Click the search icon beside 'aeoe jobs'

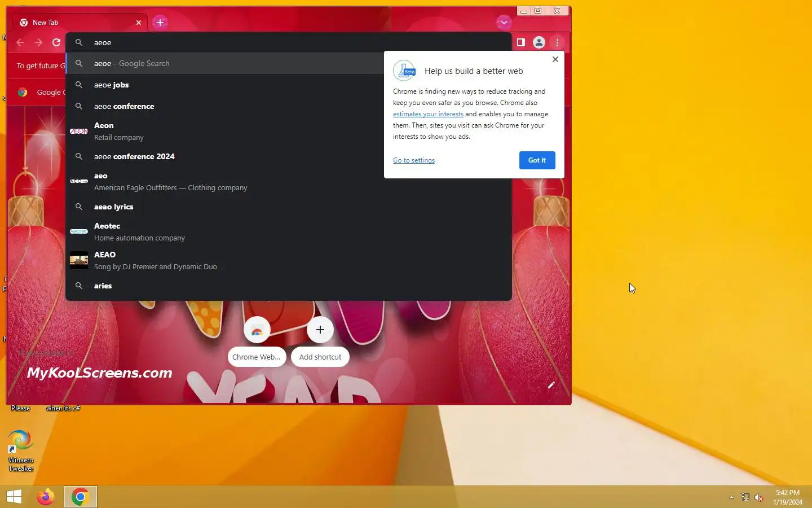79,85
